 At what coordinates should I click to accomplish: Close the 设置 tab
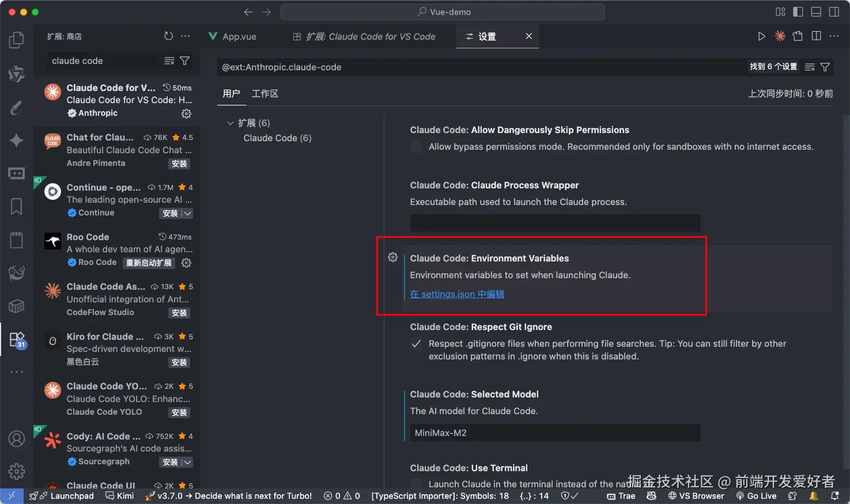point(528,36)
